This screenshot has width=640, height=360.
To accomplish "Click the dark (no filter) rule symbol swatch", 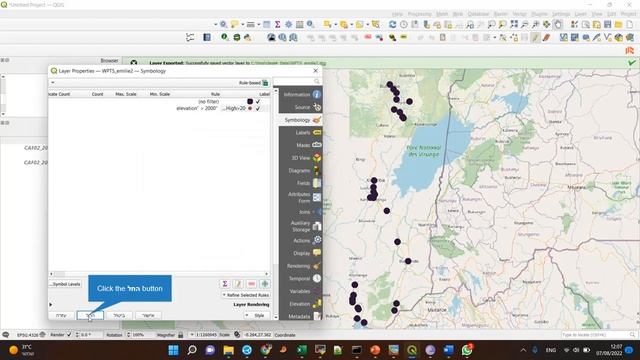I will (250, 101).
